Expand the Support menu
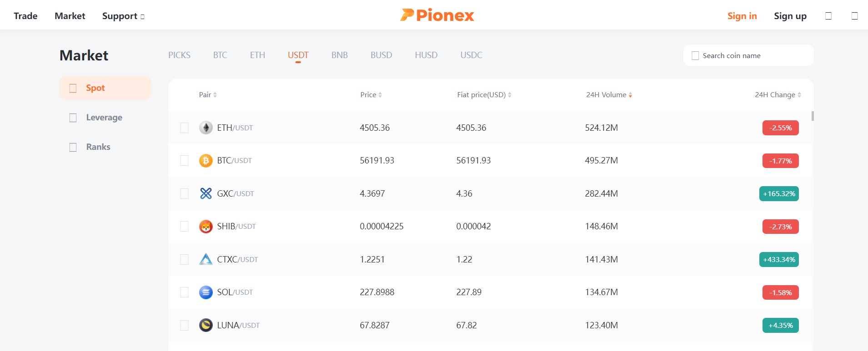This screenshot has width=868, height=351. [123, 16]
